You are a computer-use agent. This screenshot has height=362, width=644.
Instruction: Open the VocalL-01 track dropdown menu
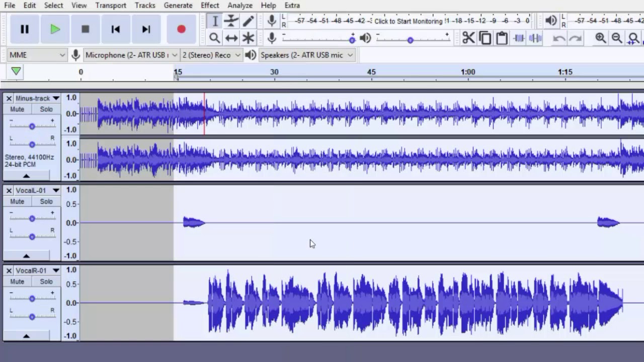[37, 191]
